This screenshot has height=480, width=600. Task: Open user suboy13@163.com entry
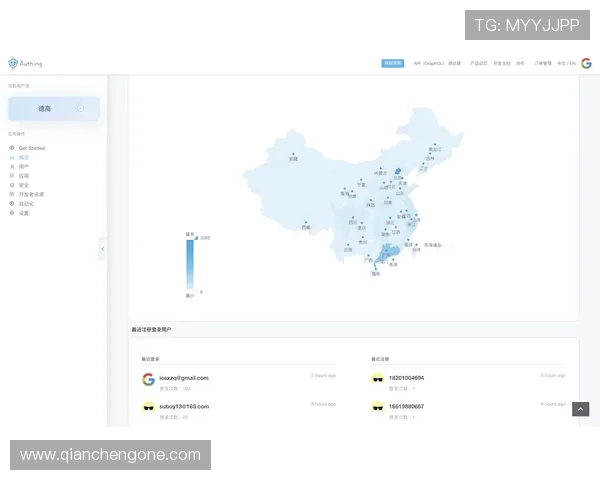point(184,406)
